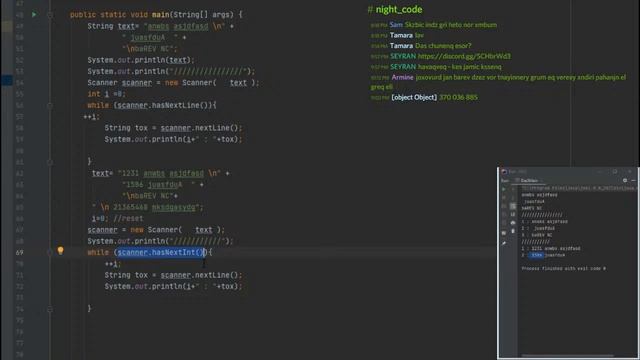Toggle soft-wrap icon in Run console toolbar
Screen dimensions: 640x360
tap(513, 206)
